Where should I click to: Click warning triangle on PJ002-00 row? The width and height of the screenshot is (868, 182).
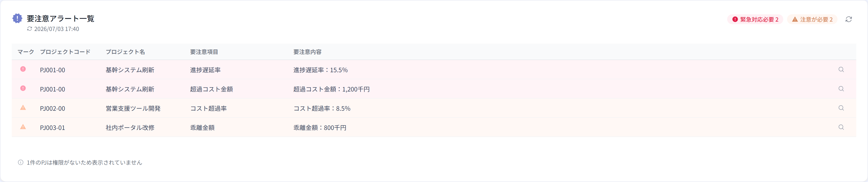(23, 108)
